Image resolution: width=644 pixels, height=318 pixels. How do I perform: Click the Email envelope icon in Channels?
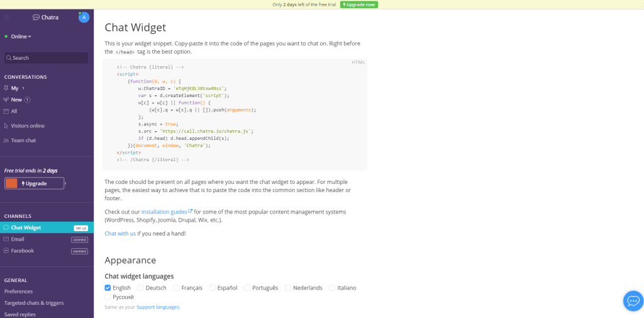pyautogui.click(x=6, y=239)
